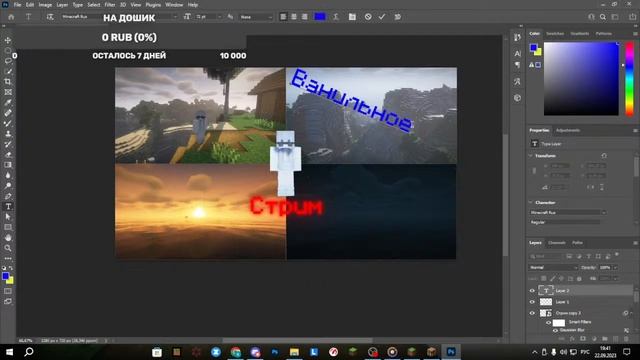Open Windows Start menu
The height and width of the screenshot is (360, 640).
tap(9, 351)
